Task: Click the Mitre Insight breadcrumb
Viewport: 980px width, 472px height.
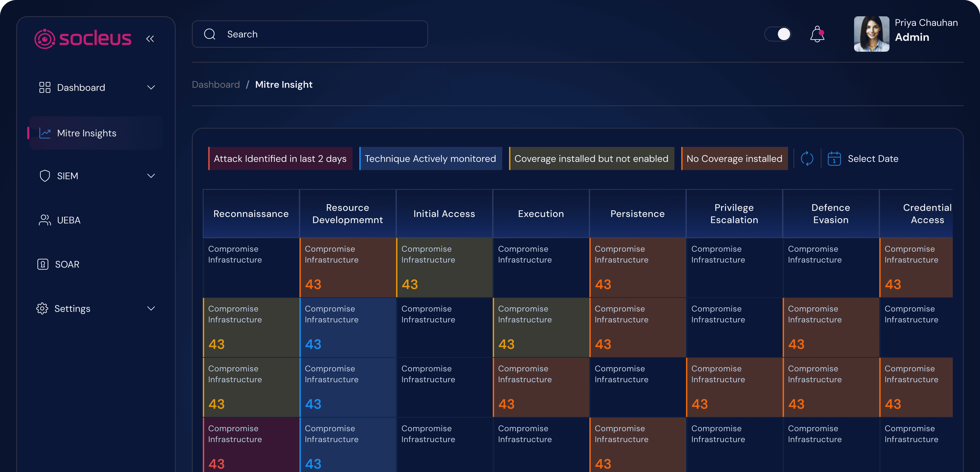Action: coord(284,84)
